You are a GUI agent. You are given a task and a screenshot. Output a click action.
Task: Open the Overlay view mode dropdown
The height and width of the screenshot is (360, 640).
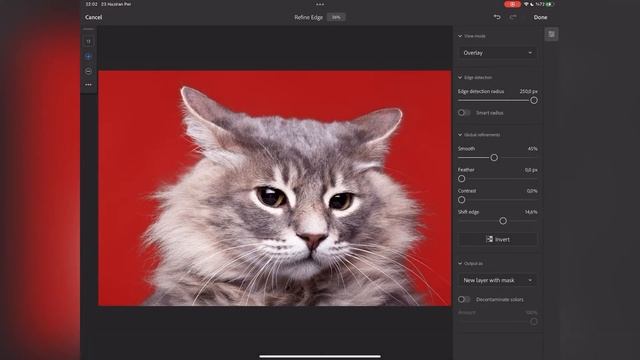pos(498,53)
